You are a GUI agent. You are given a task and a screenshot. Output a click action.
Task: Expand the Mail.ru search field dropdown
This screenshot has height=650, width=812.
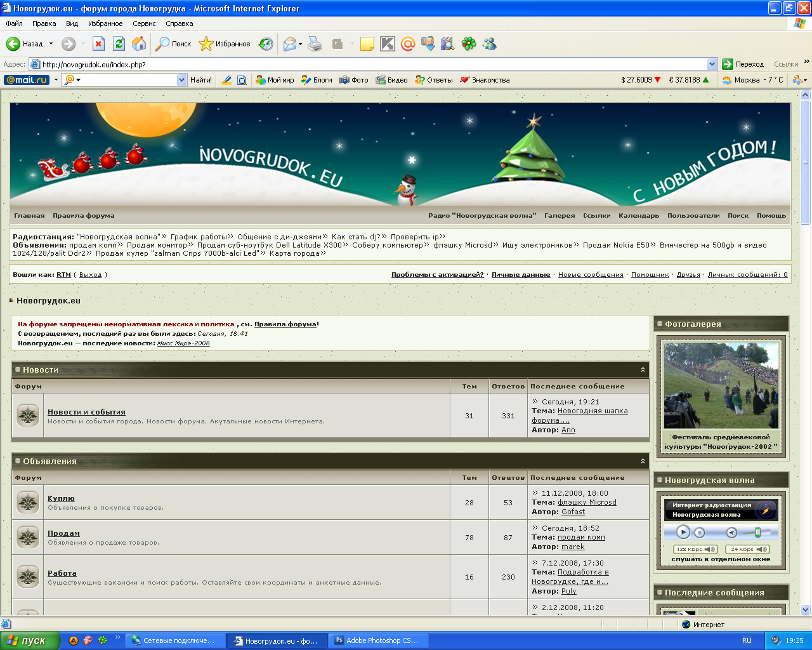pos(181,80)
